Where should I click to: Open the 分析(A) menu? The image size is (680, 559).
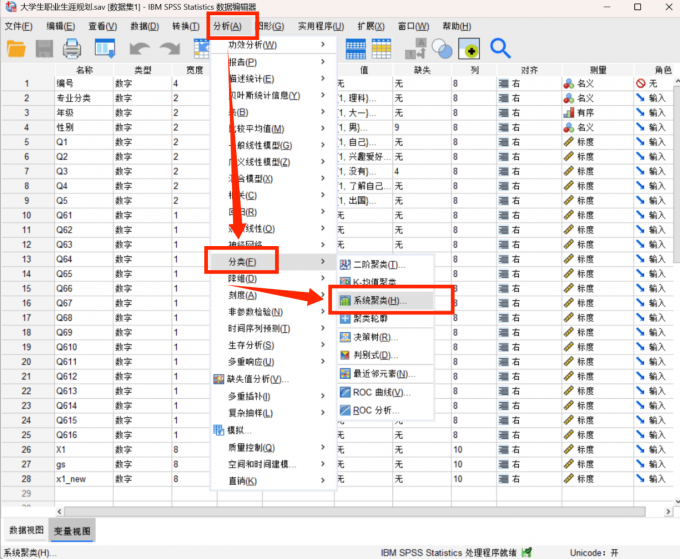point(227,26)
